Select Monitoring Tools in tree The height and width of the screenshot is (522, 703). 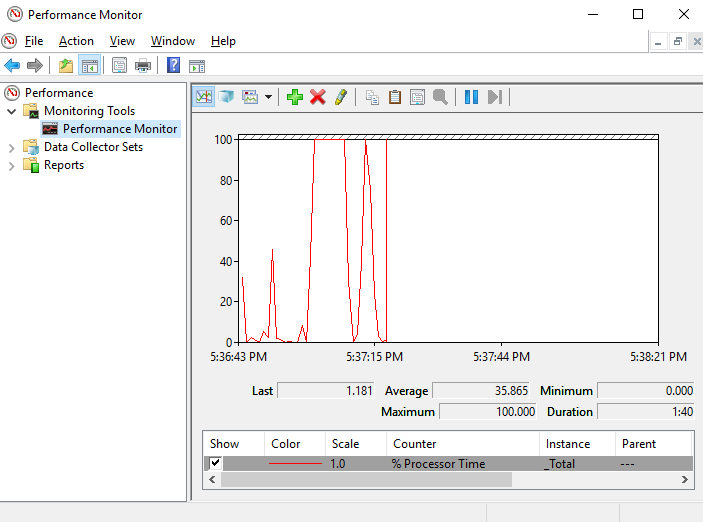tap(89, 111)
